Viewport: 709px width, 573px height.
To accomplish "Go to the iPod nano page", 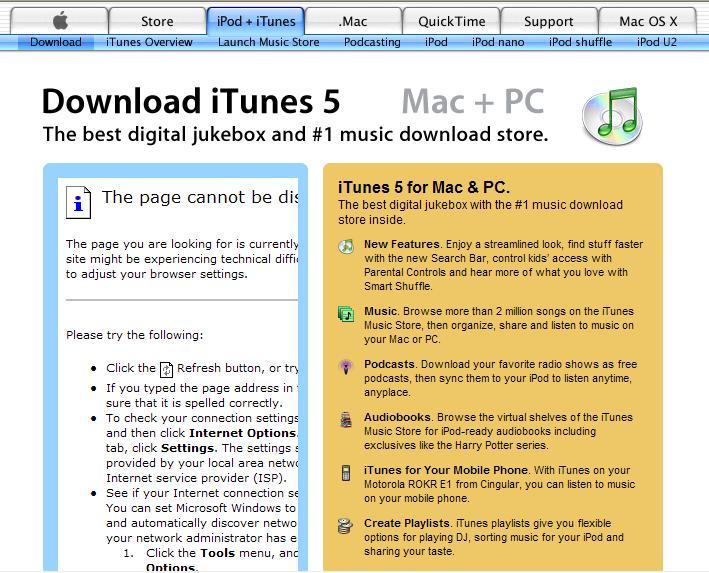I will [x=498, y=42].
